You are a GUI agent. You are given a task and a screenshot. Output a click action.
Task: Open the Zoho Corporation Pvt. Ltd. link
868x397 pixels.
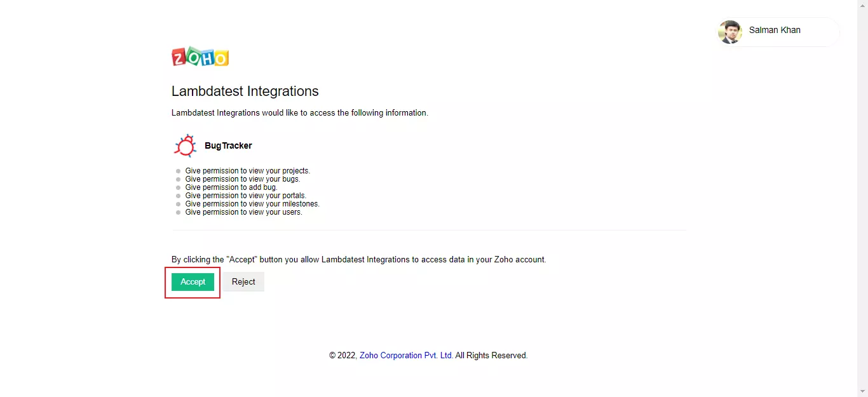pos(406,356)
